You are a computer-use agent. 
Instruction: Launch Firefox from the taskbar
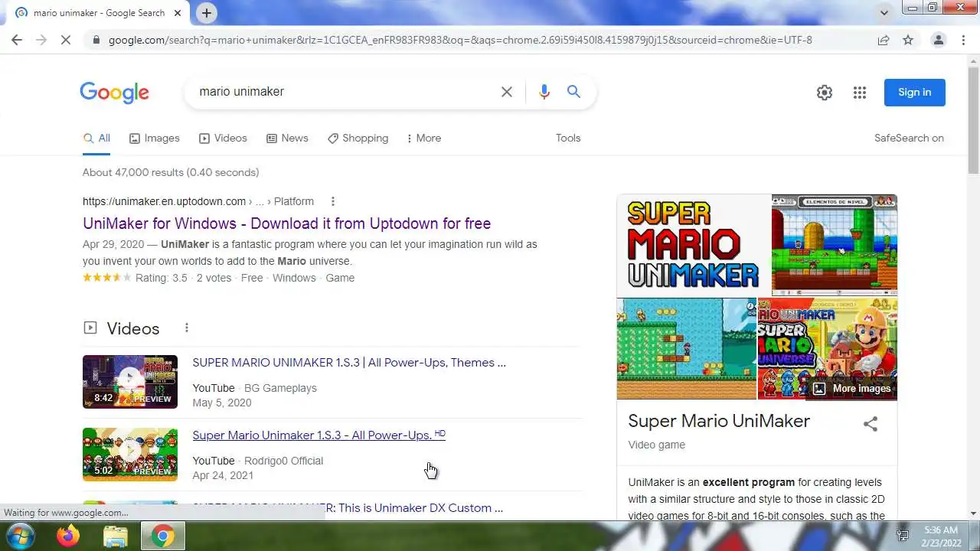point(68,536)
